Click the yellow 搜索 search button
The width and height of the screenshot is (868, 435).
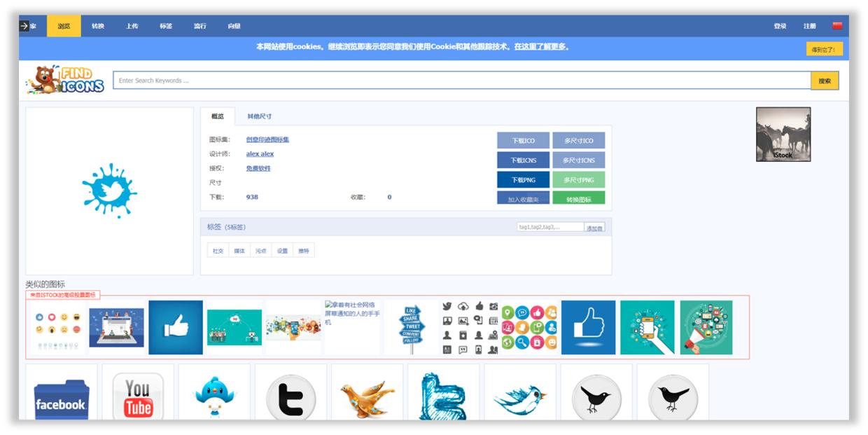coord(825,81)
